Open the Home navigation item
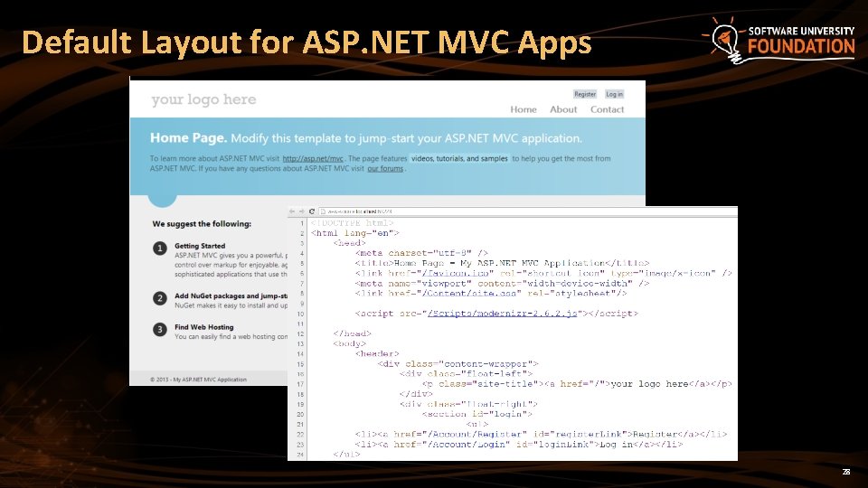868x488 pixels. [x=524, y=109]
